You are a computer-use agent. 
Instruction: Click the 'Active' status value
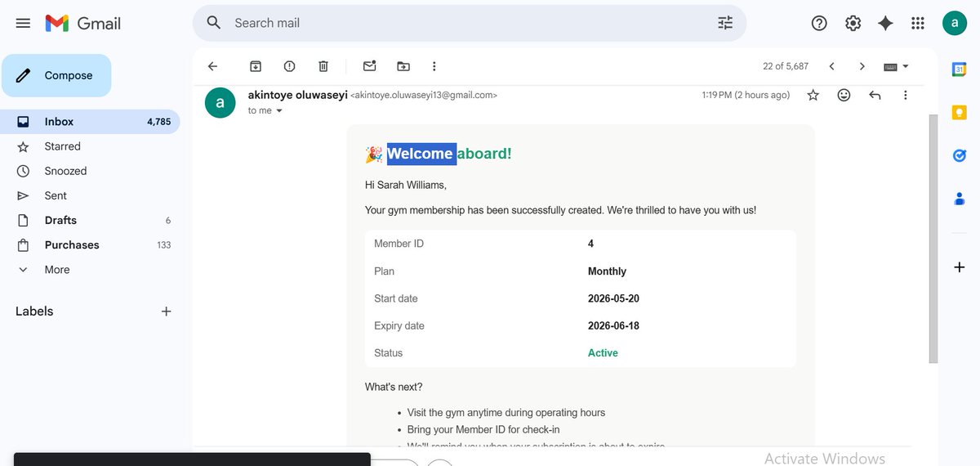tap(603, 353)
